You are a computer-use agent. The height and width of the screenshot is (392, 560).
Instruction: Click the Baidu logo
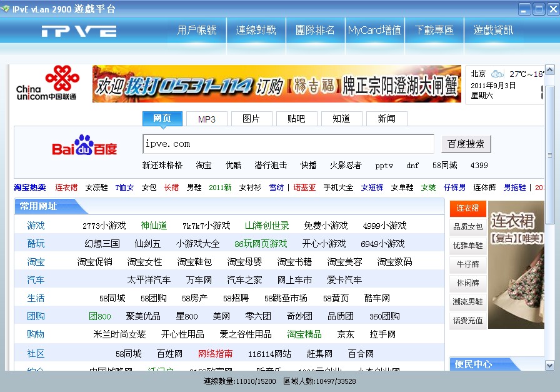(x=84, y=145)
